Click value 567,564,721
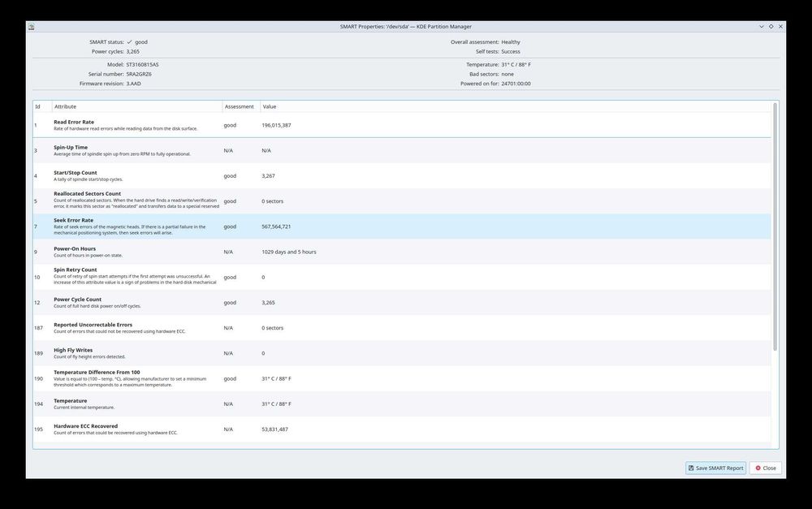The height and width of the screenshot is (509, 812). 276,226
